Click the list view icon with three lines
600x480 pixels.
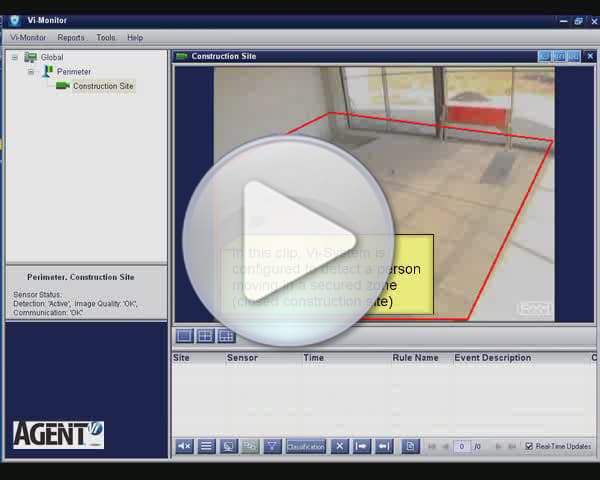click(x=206, y=446)
